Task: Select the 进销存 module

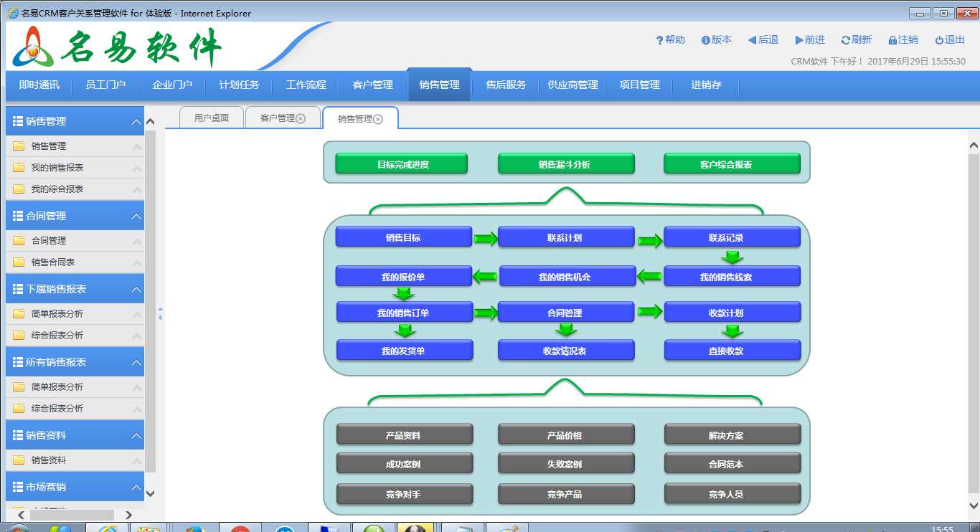Action: [x=706, y=85]
